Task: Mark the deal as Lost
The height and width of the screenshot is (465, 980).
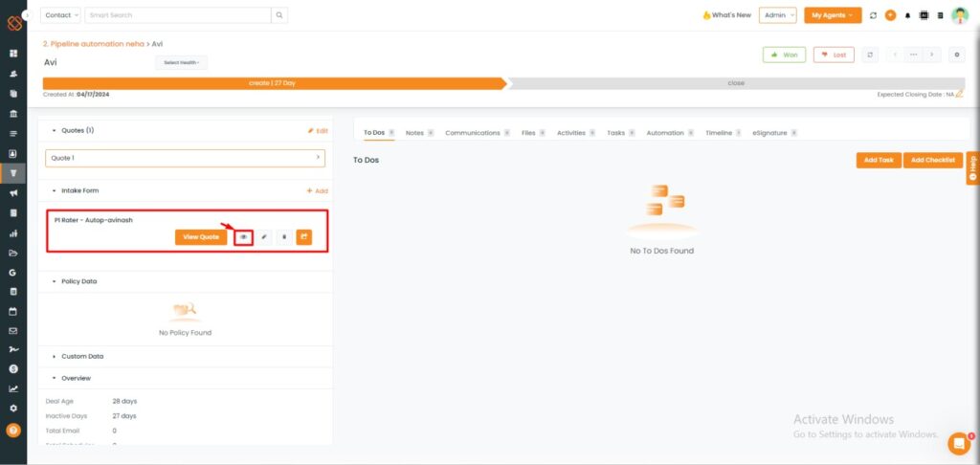Action: [834, 55]
